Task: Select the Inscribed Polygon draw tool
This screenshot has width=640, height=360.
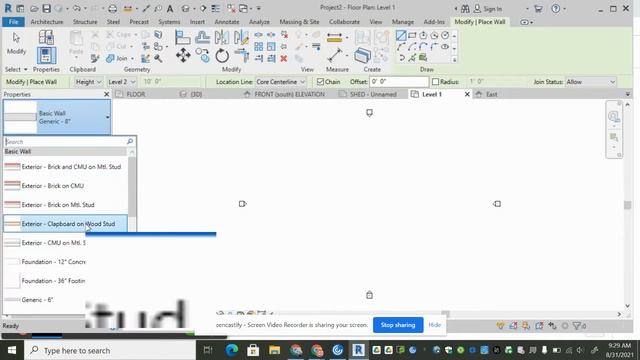Action: [423, 35]
